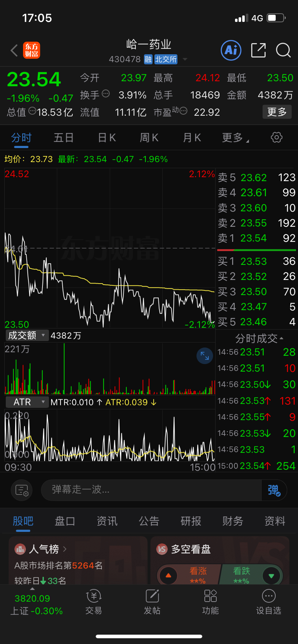Viewport: 298px width, 644px height.
Task: Expand the 更多 chart period menu
Action: coord(236,138)
